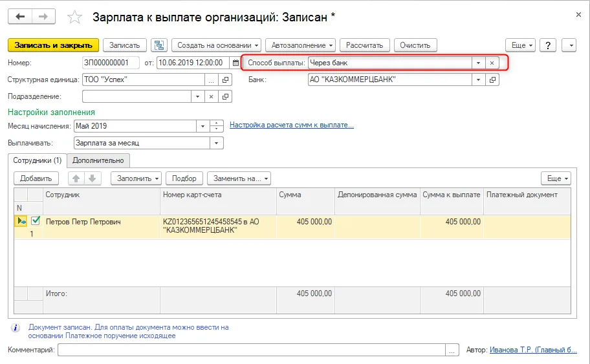This screenshot has height=364, width=590.
Task: Open the author link Иванова Т.Р.
Action: click(x=533, y=350)
